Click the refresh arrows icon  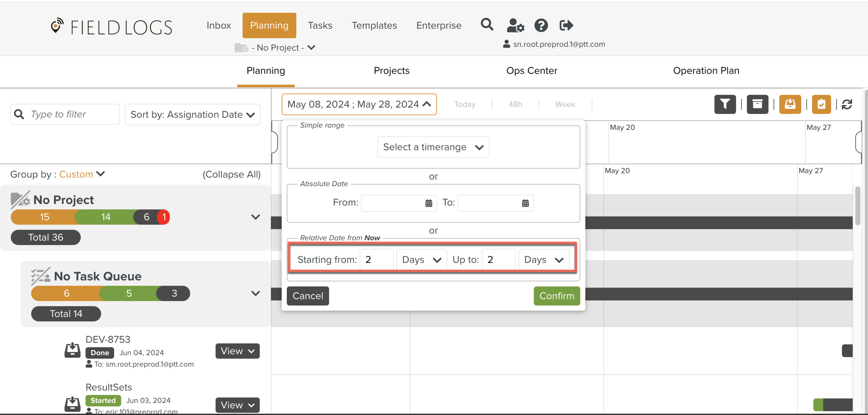847,104
